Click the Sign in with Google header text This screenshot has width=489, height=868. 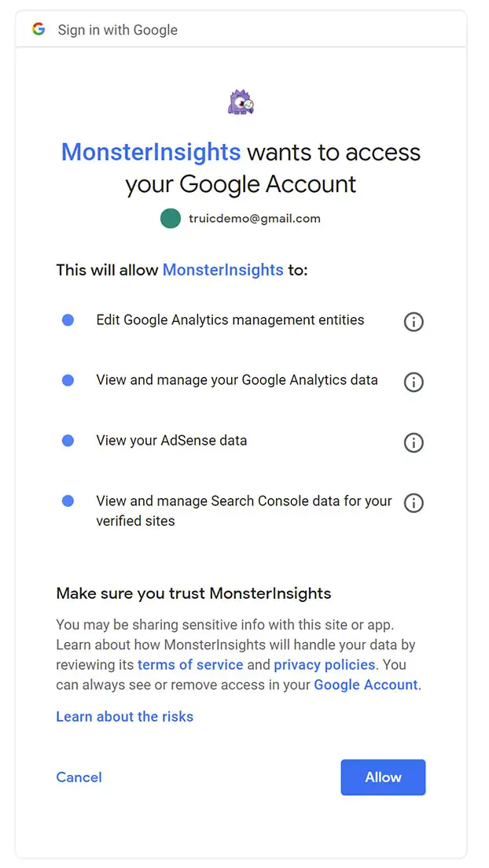[118, 30]
